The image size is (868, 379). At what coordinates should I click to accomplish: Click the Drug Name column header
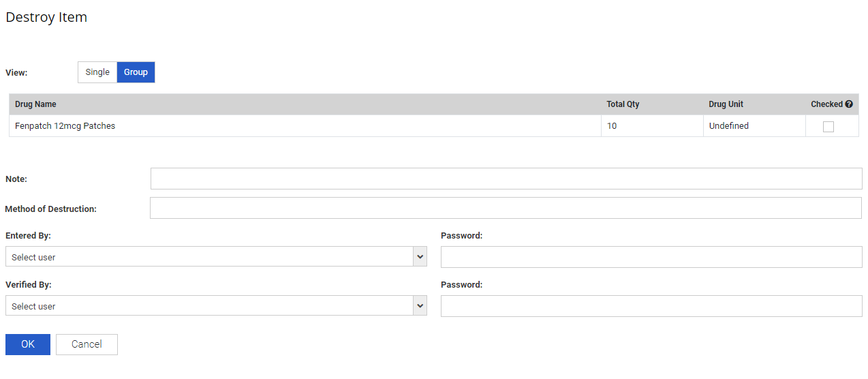point(35,104)
